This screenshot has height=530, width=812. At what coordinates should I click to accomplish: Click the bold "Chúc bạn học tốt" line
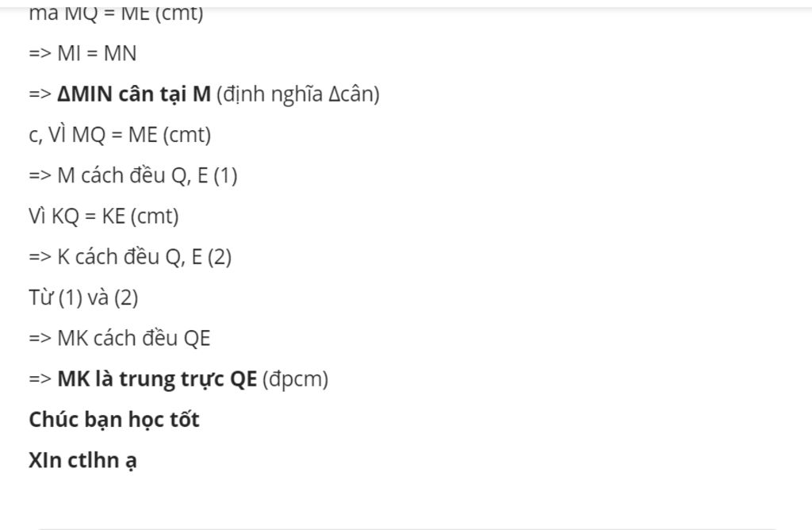(114, 420)
